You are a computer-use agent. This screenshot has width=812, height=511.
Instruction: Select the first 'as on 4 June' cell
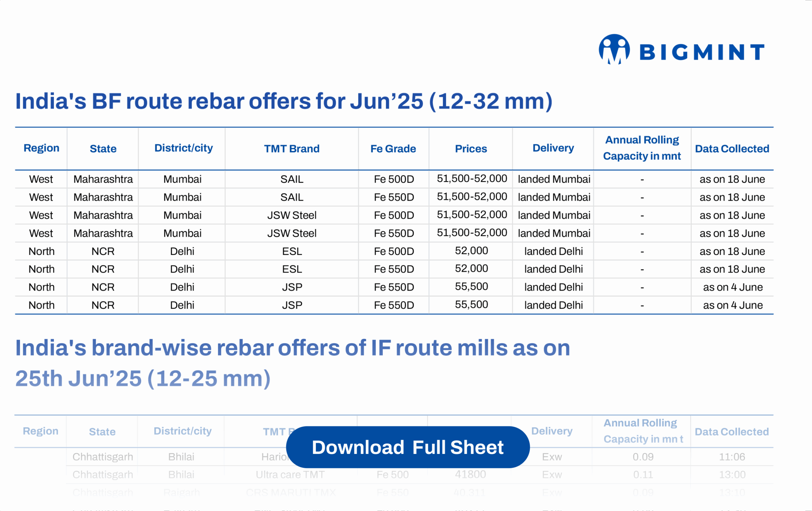(732, 287)
